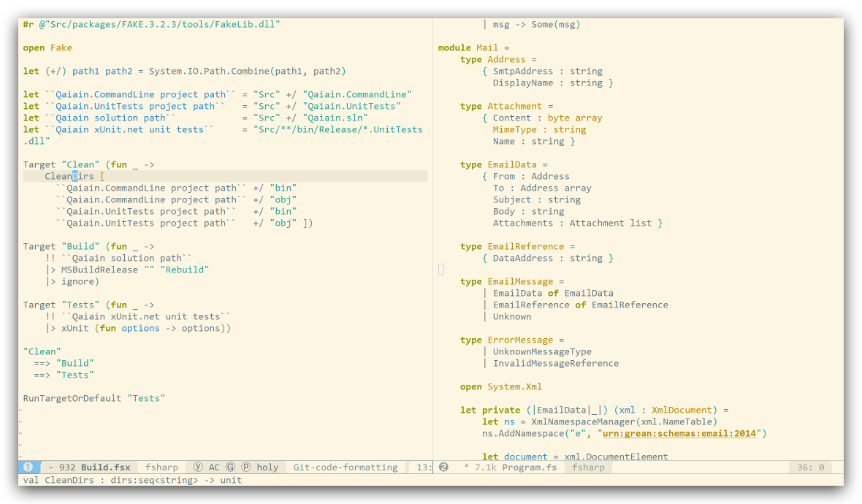Click 'open System.Xml' line

(501, 386)
